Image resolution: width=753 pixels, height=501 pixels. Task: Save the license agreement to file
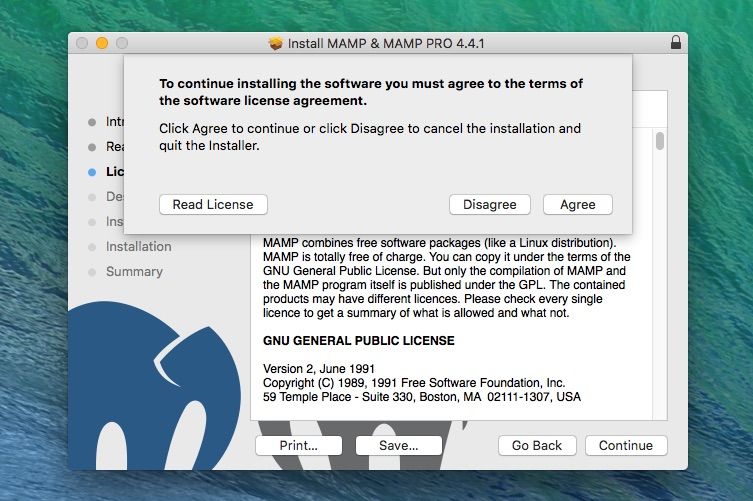coord(399,446)
